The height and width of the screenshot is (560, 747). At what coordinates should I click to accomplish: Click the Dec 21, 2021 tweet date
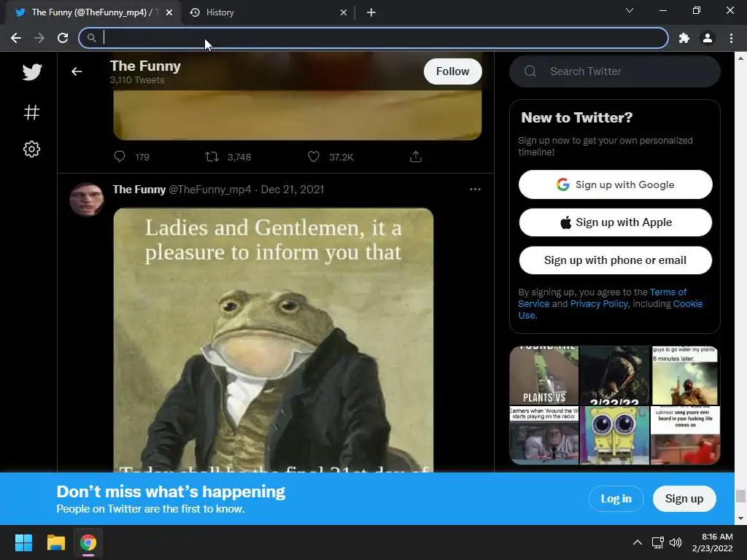tap(293, 190)
